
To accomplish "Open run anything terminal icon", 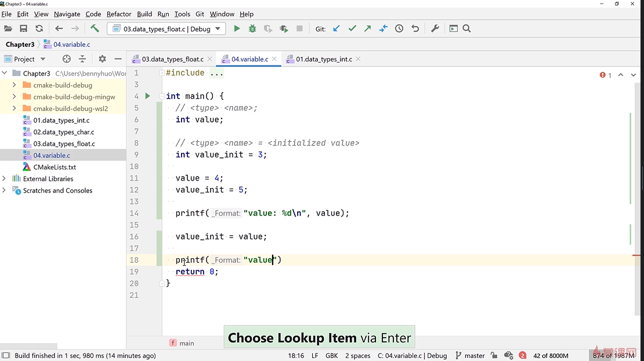I will tap(454, 29).
